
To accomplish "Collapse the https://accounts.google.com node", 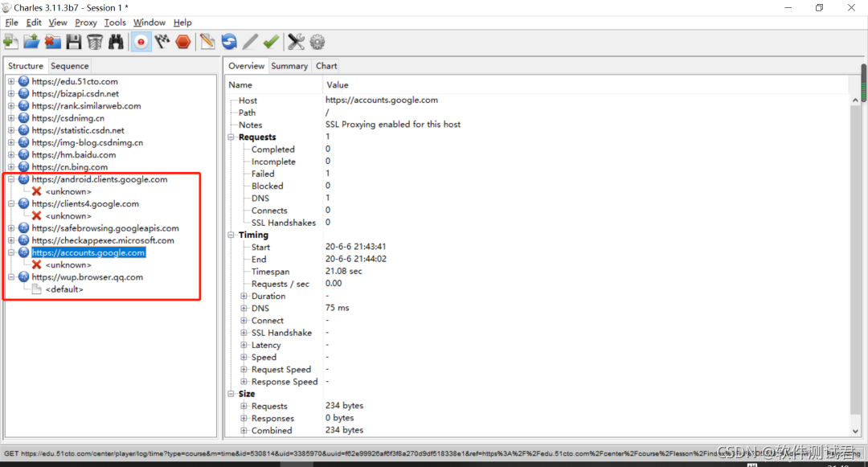I will (11, 252).
